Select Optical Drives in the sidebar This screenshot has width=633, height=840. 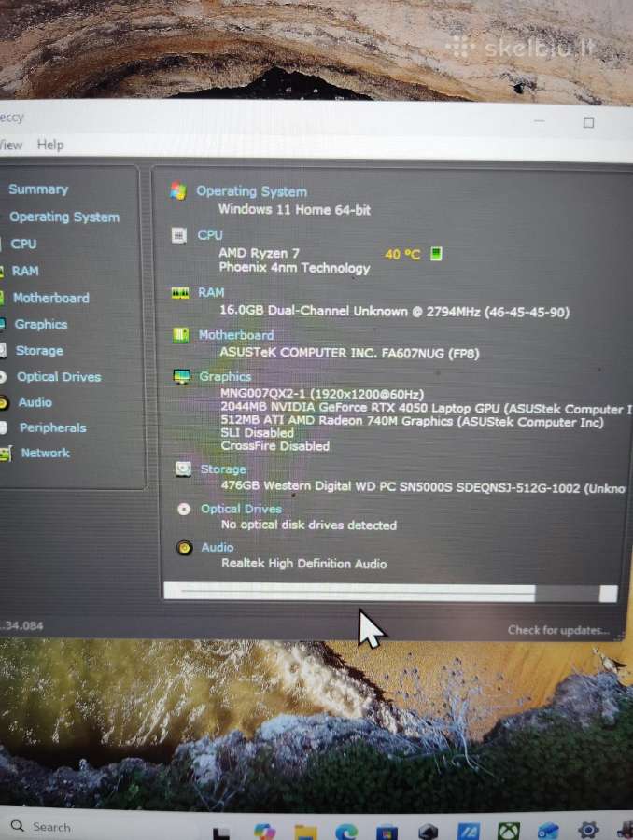59,377
